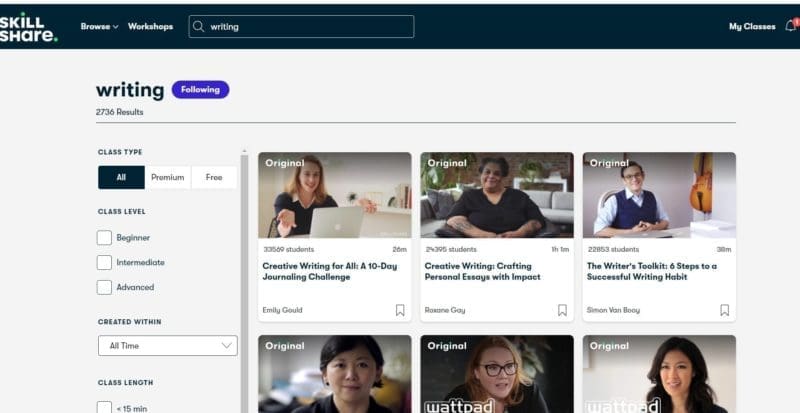Open Crafting Personal Essays with Impact title
This screenshot has height=413, width=800.
(483, 272)
